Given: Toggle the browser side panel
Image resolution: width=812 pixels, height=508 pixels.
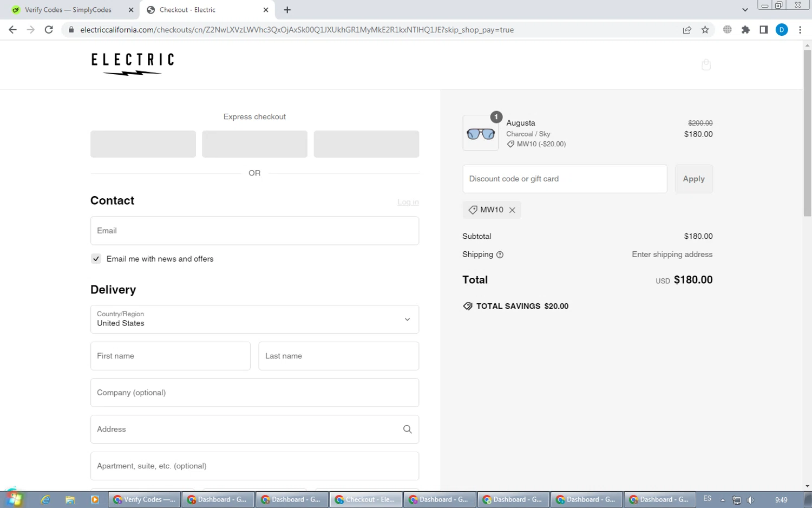Looking at the screenshot, I should (763, 30).
